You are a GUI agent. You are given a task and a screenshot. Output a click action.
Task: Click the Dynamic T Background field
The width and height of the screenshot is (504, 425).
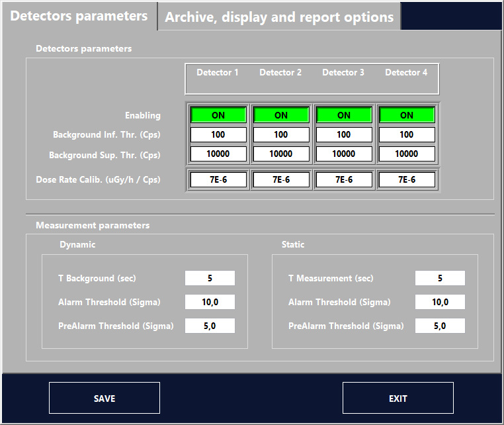tap(210, 278)
